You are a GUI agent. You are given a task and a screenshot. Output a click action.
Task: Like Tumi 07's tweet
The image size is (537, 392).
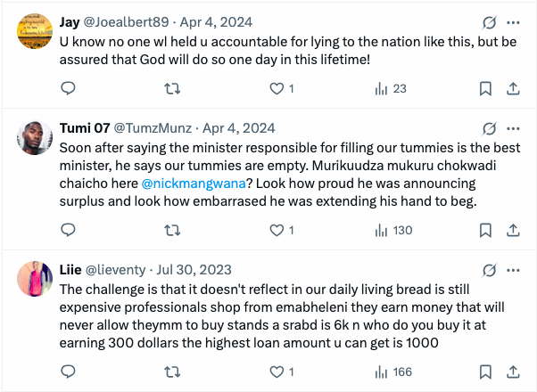pyautogui.click(x=277, y=230)
